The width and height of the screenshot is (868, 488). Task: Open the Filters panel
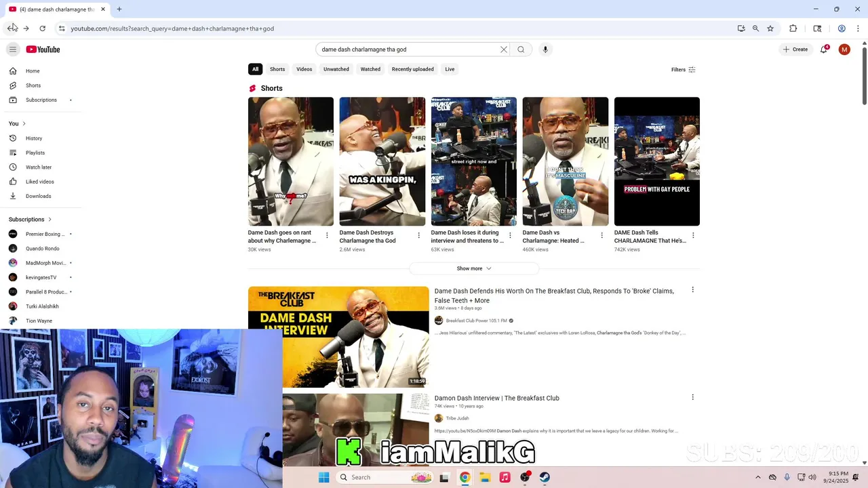tap(684, 70)
